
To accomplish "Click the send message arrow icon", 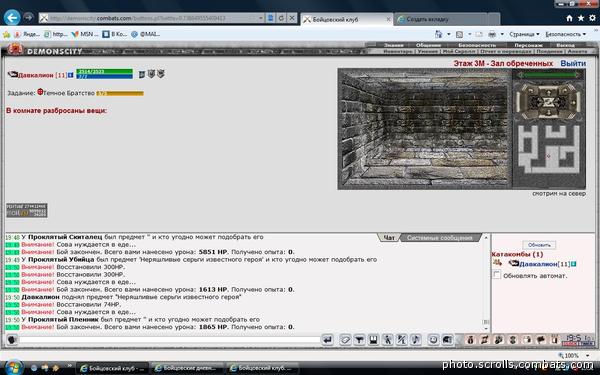I will click(327, 339).
